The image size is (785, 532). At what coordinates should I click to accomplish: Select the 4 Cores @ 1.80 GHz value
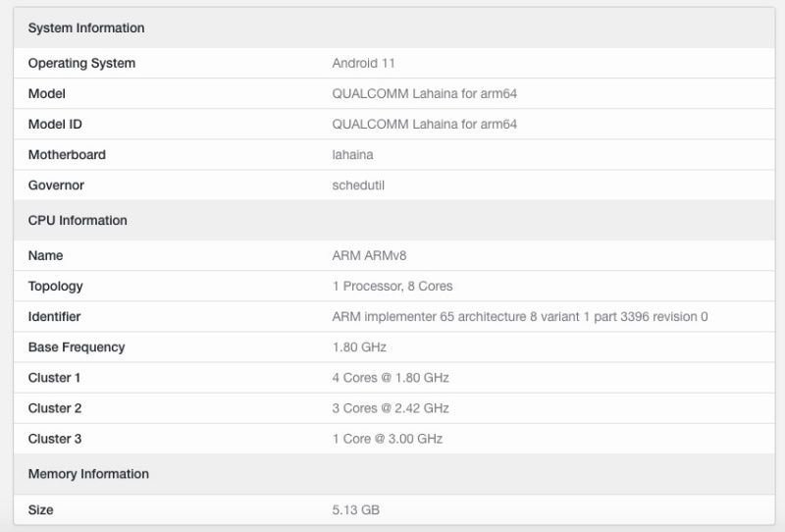(x=391, y=378)
